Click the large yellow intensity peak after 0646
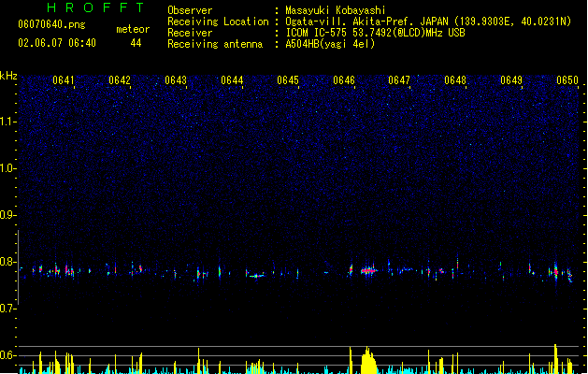588x374 pixels. pos(368,360)
